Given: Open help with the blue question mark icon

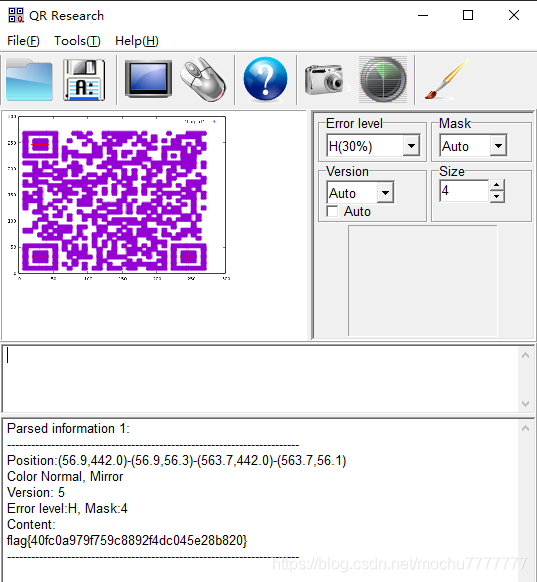Looking at the screenshot, I should (265, 79).
